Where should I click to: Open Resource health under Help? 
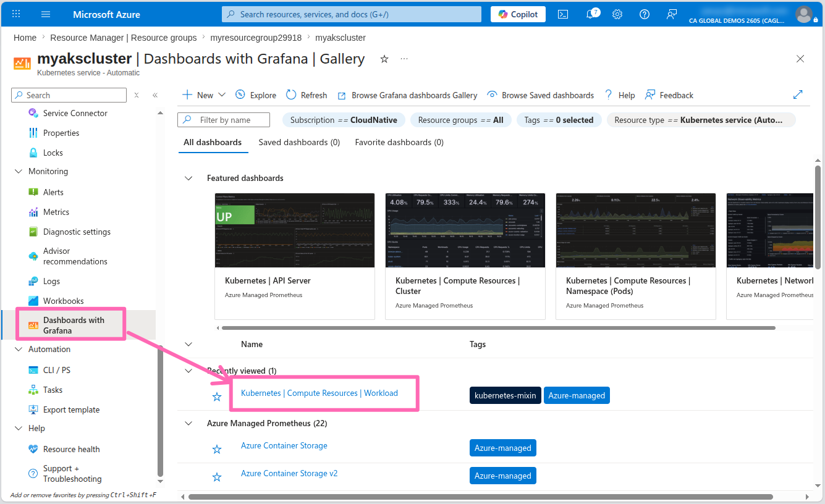tap(71, 449)
